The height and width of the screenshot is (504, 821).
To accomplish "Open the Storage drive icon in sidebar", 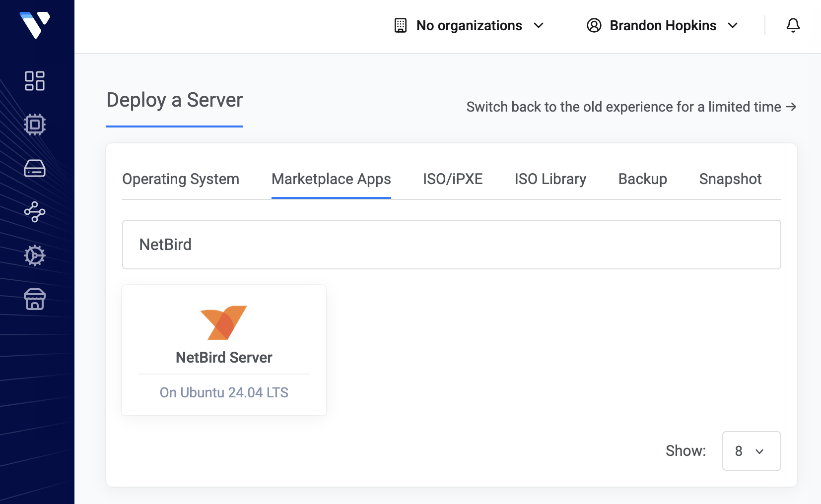I will (x=35, y=168).
